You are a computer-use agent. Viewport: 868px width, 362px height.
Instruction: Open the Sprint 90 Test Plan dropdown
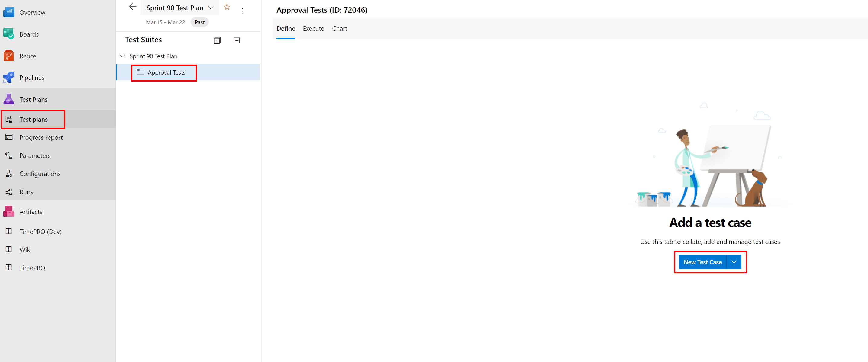pos(211,8)
